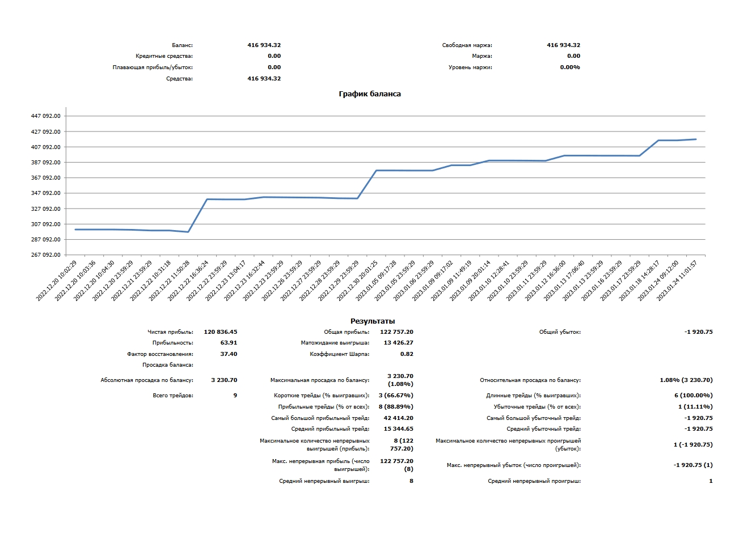Select the 'Общий убыток:' label
Viewport: 756px width, 535px height.
[x=560, y=332]
